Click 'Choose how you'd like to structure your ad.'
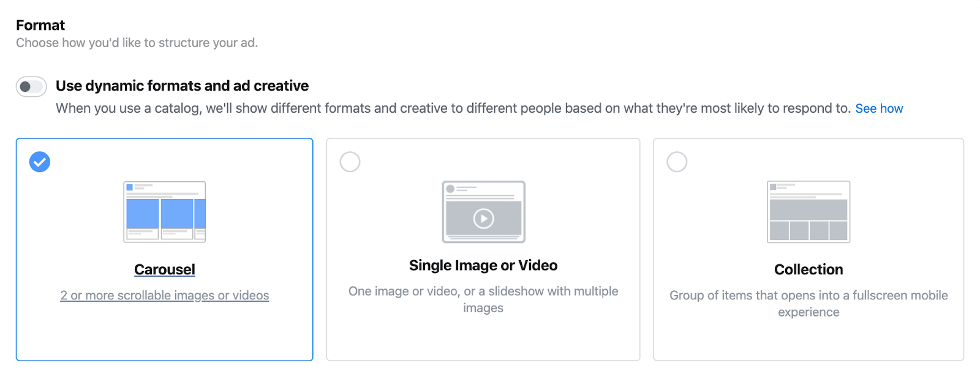The height and width of the screenshot is (379, 980). (x=137, y=43)
